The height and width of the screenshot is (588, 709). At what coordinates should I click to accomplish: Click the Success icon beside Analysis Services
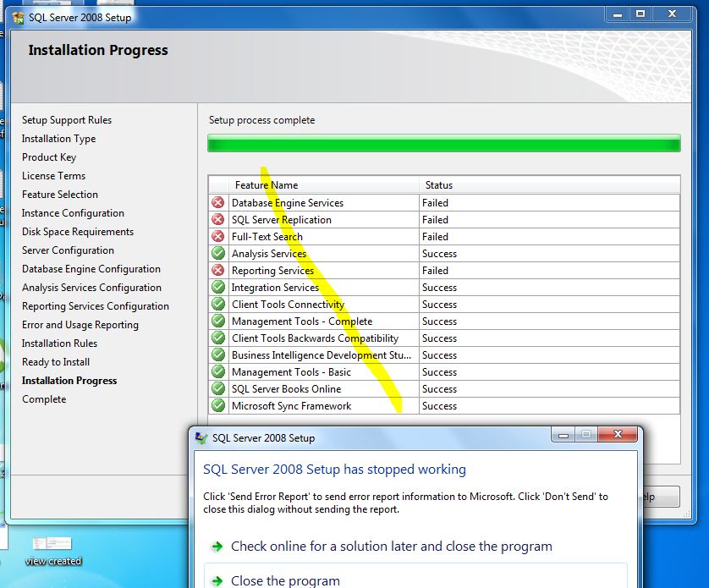[218, 254]
